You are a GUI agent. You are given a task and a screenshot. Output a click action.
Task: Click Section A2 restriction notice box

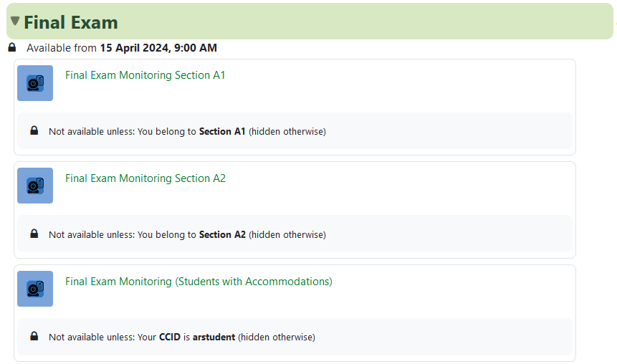tap(430, 234)
